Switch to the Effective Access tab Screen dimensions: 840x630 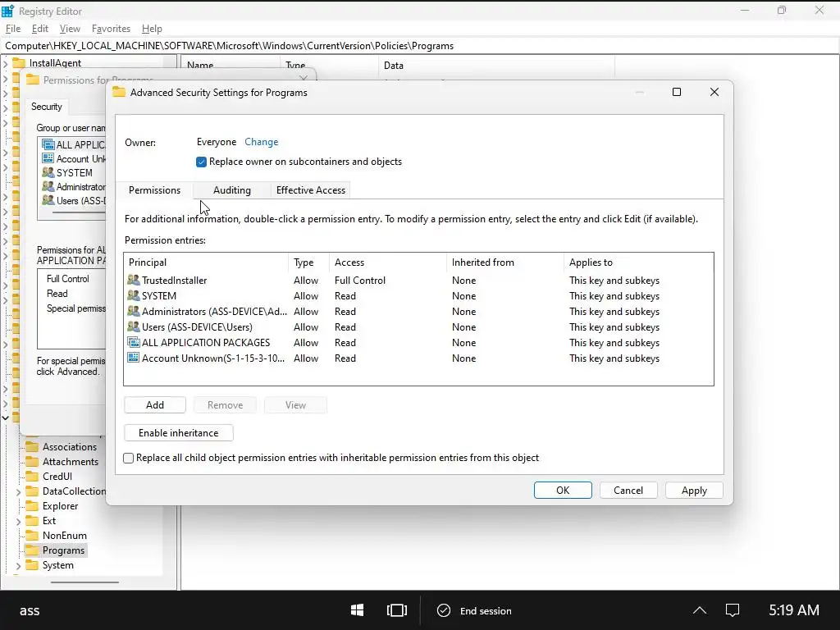(x=311, y=190)
